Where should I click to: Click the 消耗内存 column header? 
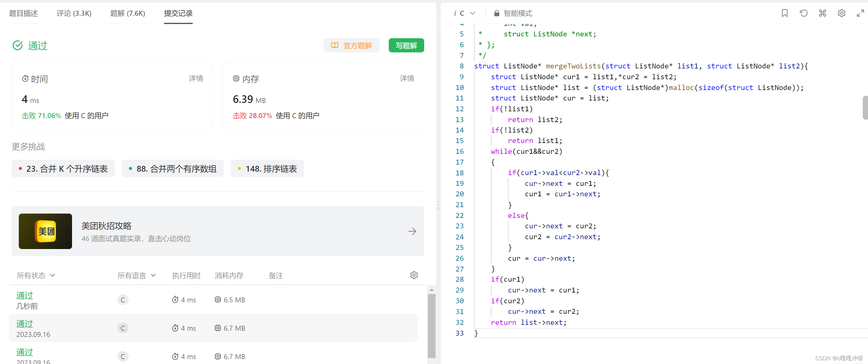229,275
